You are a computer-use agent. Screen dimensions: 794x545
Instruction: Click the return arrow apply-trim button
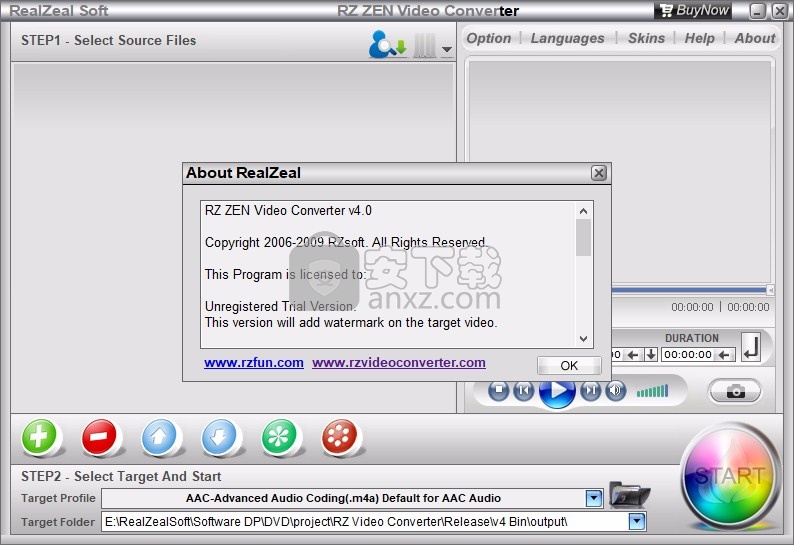[751, 346]
